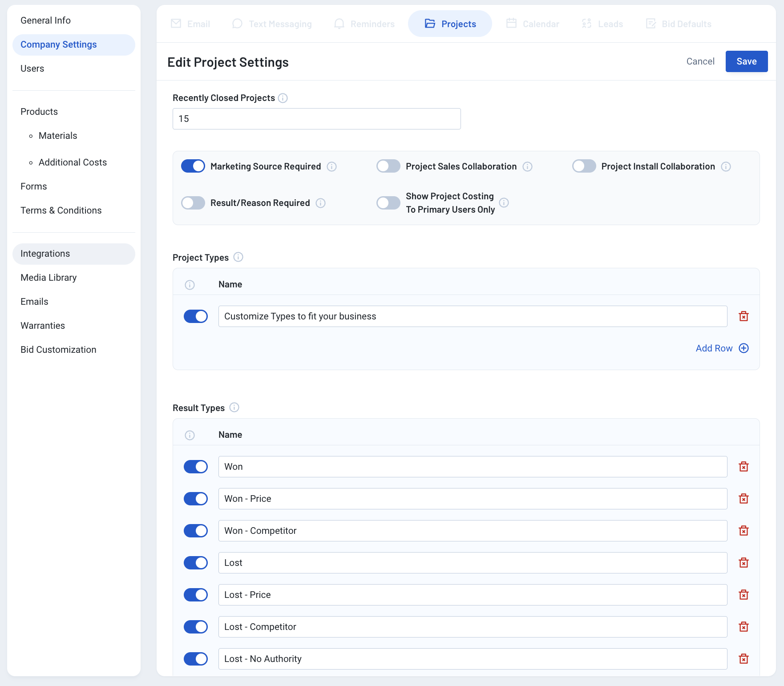784x686 pixels.
Task: Toggle off the Customize Types project type
Action: [x=196, y=316]
